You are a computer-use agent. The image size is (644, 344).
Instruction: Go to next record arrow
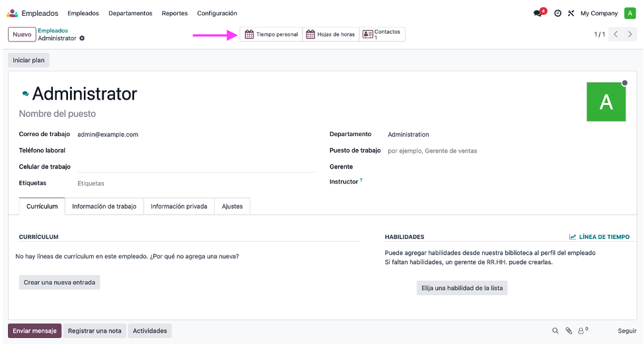[631, 34]
